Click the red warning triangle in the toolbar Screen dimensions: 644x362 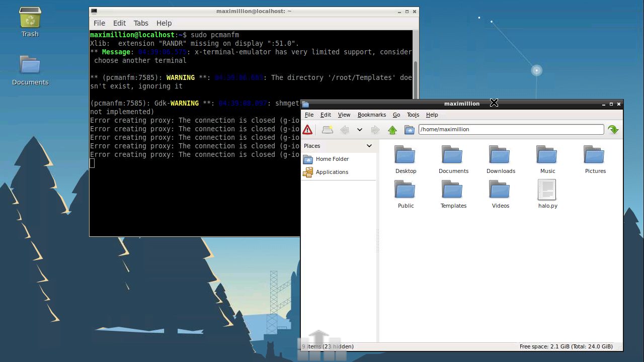pos(308,129)
